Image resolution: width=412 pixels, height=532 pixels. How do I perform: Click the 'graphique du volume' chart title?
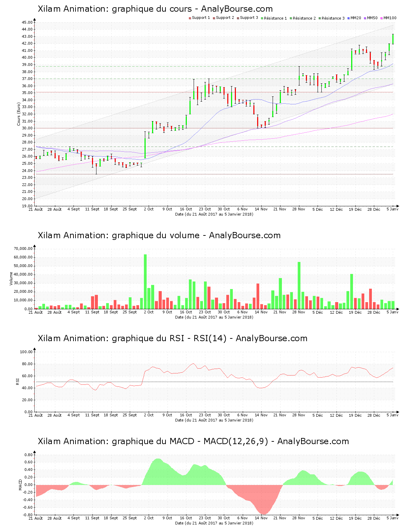click(159, 235)
